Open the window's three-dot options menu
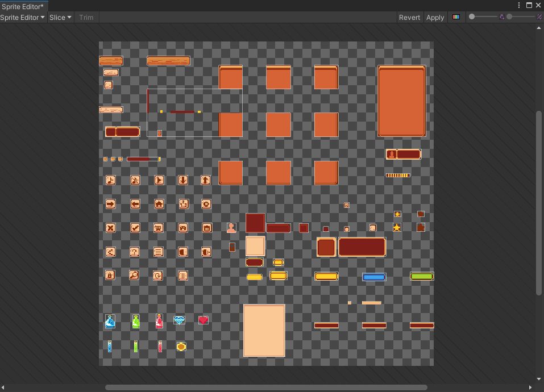Screen dimensions: 544x392 click(x=519, y=5)
